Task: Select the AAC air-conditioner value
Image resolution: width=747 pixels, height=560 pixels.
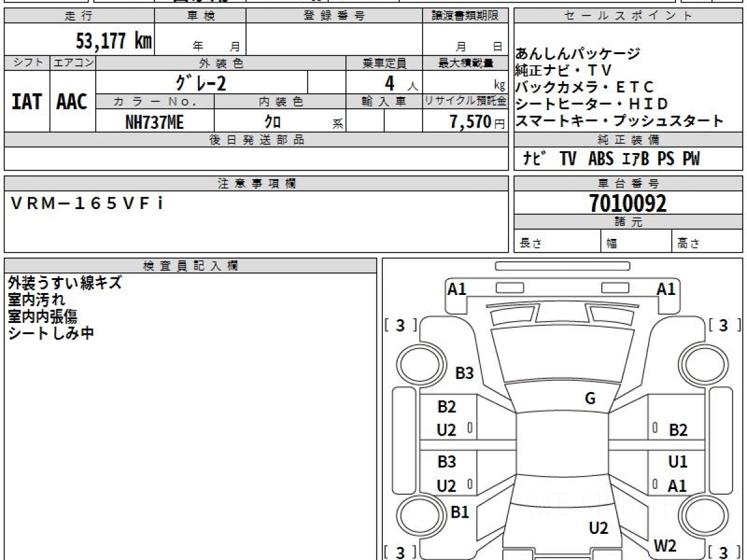Action: pos(72,103)
